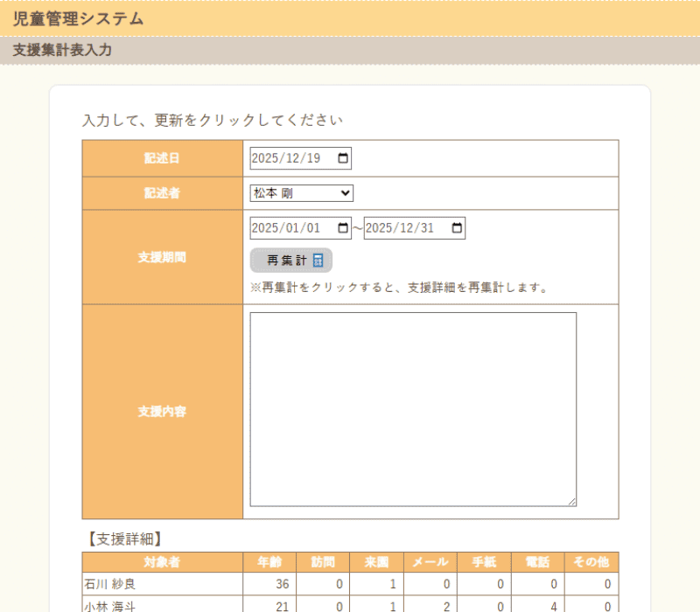Click the calculator icon on 再集計
This screenshot has width=700, height=612.
[x=318, y=261]
